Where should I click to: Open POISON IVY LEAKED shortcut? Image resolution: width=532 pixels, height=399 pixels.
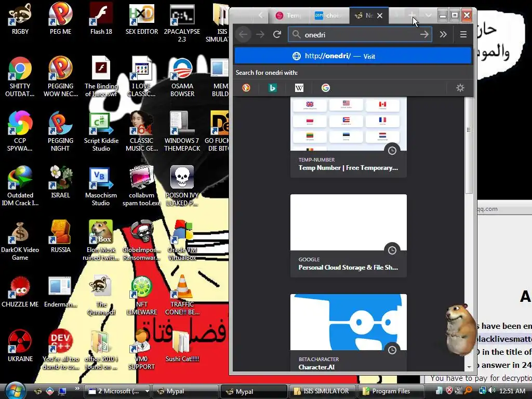pyautogui.click(x=182, y=187)
